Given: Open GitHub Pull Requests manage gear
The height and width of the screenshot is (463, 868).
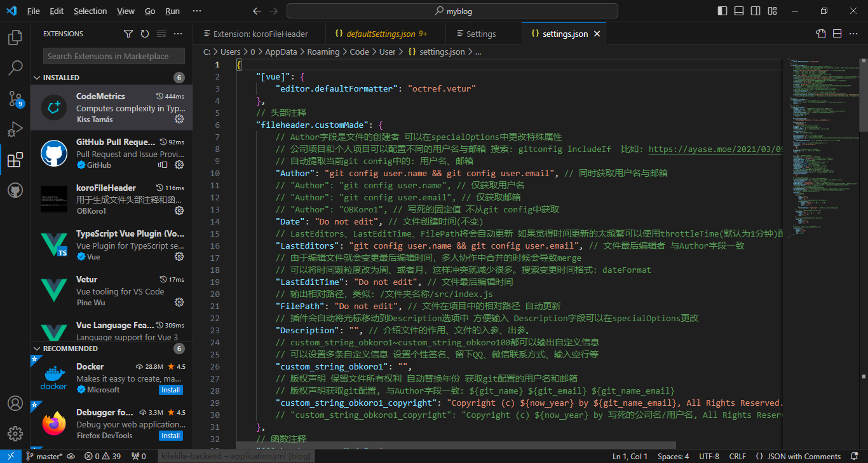Looking at the screenshot, I should (x=179, y=165).
